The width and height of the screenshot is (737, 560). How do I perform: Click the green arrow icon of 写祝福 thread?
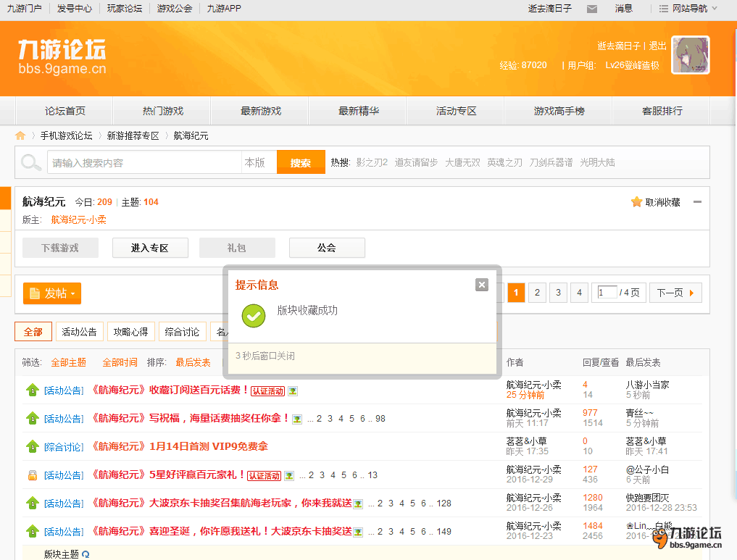[x=33, y=418]
